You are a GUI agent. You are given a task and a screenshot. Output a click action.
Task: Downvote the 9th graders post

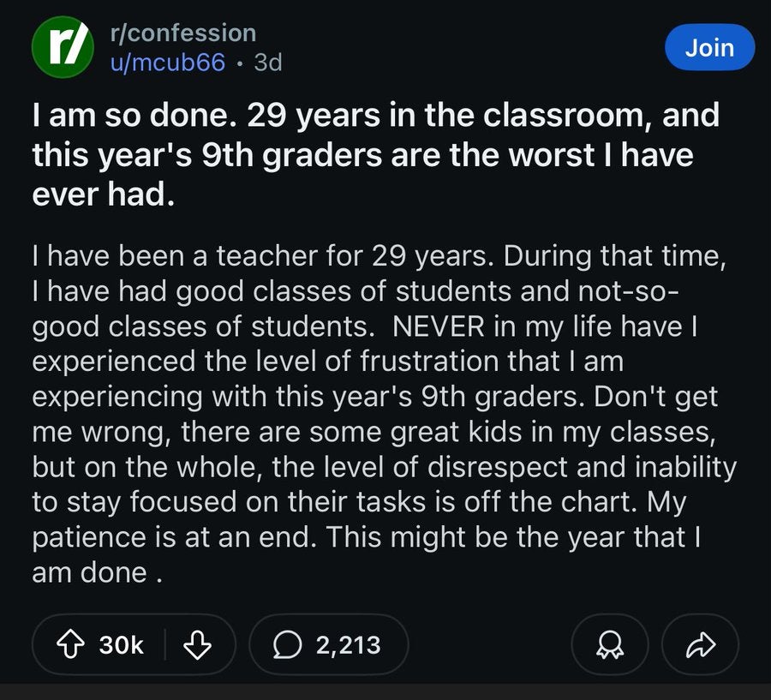pos(198,644)
